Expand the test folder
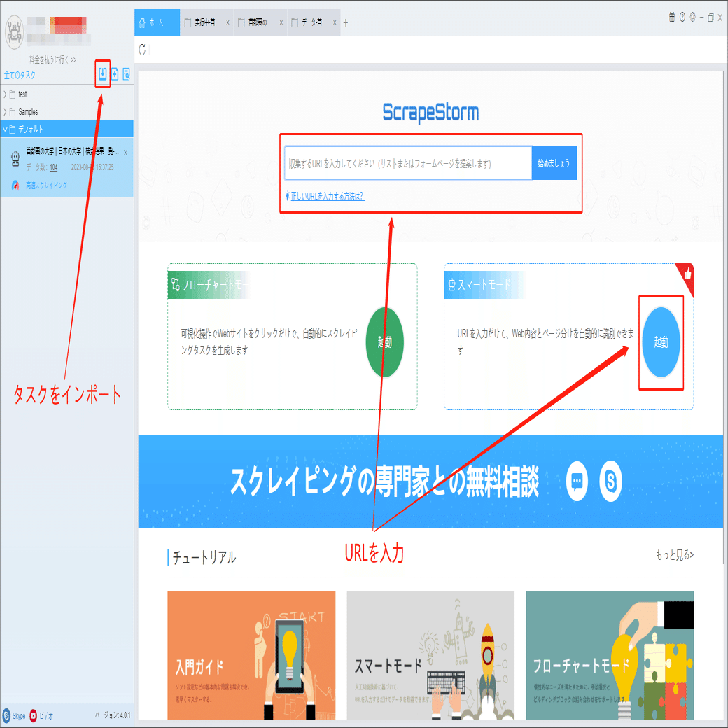728x728 pixels. click(x=5, y=94)
